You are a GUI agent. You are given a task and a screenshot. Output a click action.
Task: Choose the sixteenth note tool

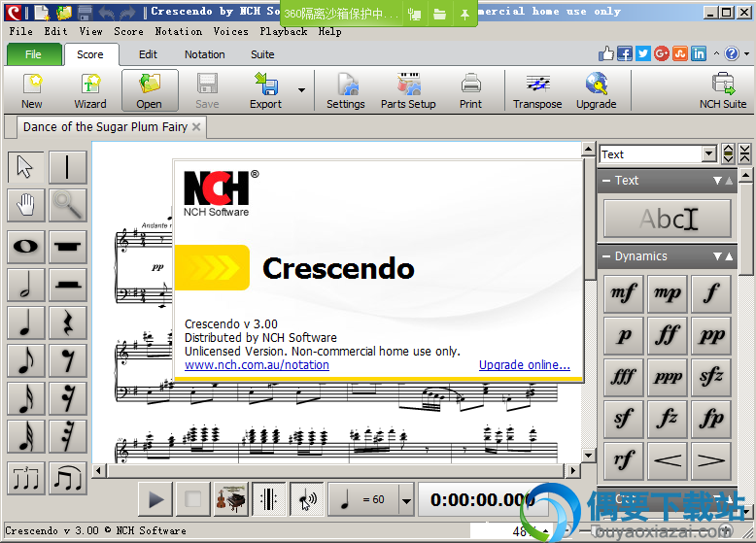click(25, 398)
